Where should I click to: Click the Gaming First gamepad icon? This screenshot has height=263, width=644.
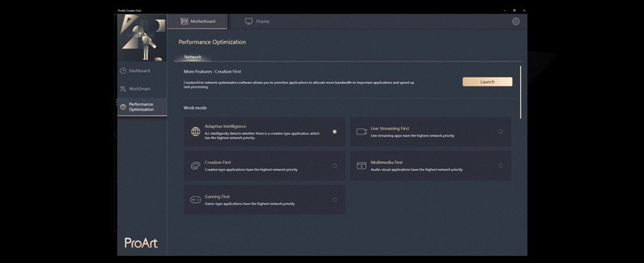coord(196,200)
